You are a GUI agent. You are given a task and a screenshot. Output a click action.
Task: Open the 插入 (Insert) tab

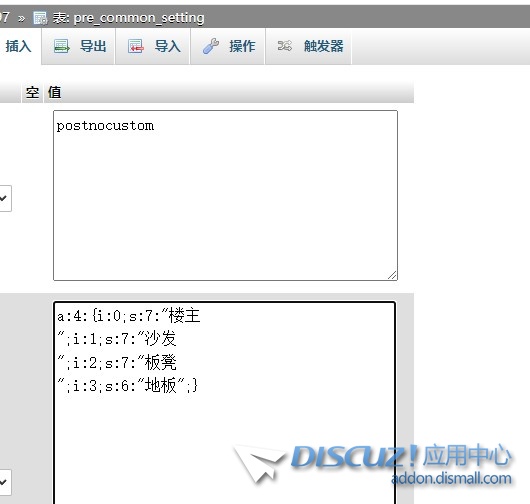point(18,46)
